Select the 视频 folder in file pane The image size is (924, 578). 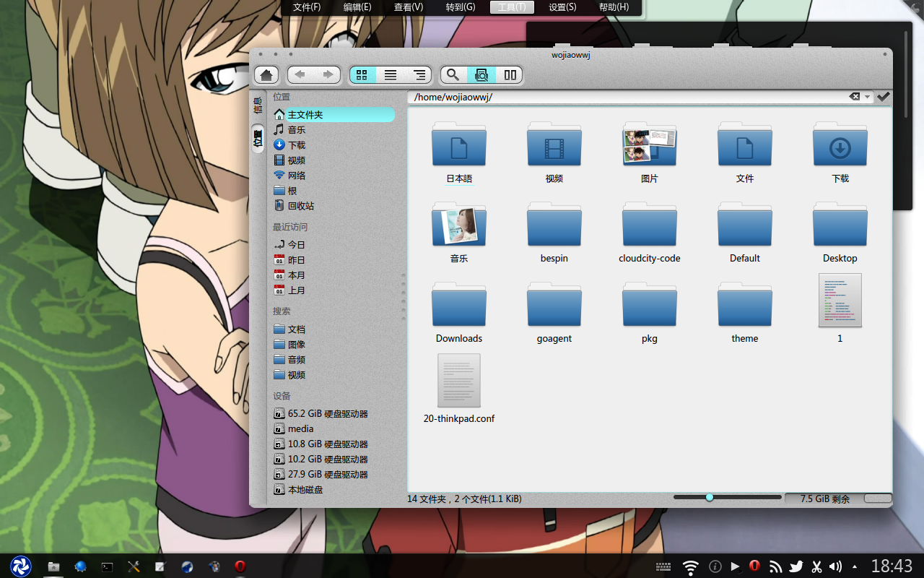point(554,144)
